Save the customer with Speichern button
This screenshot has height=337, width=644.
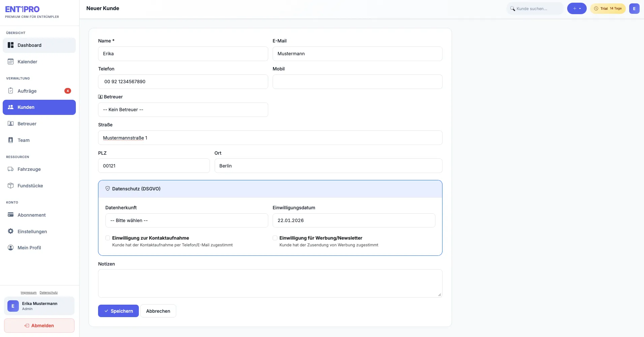[118, 311]
